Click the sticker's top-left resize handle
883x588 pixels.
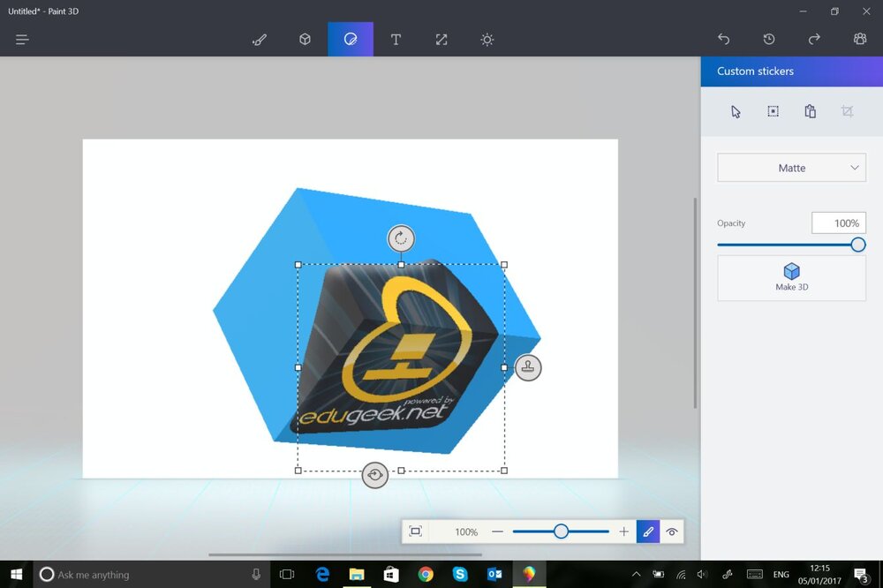[x=298, y=265]
